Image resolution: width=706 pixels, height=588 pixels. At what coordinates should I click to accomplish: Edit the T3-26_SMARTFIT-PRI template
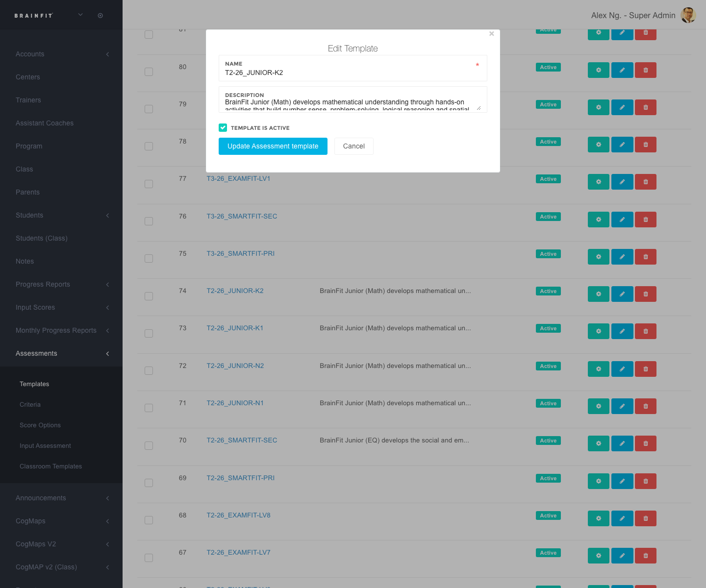[622, 257]
